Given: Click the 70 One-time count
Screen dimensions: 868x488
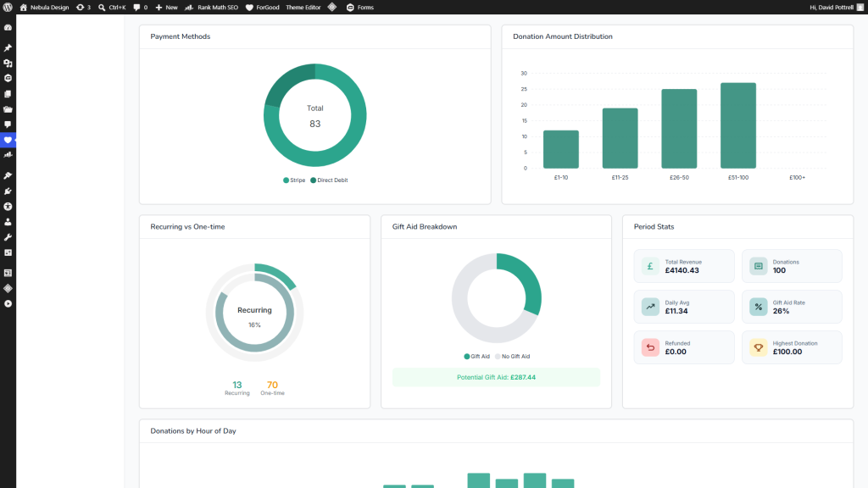Looking at the screenshot, I should [272, 385].
